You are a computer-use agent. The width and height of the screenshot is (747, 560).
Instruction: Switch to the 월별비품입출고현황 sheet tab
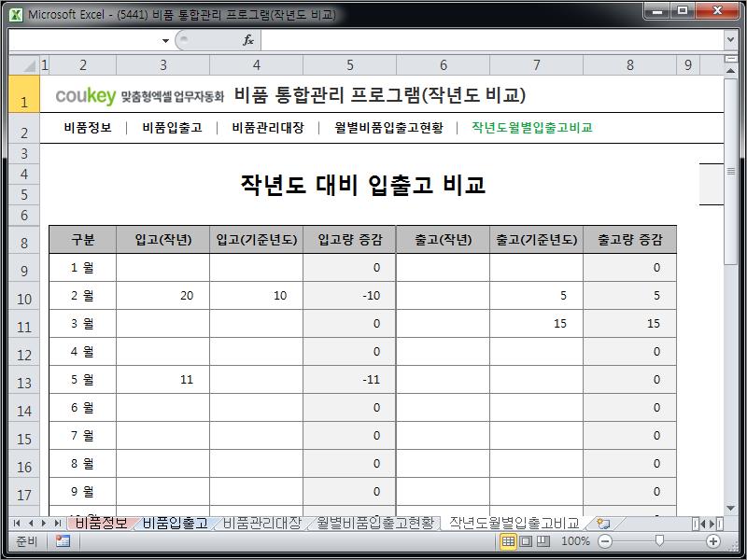pos(375,524)
